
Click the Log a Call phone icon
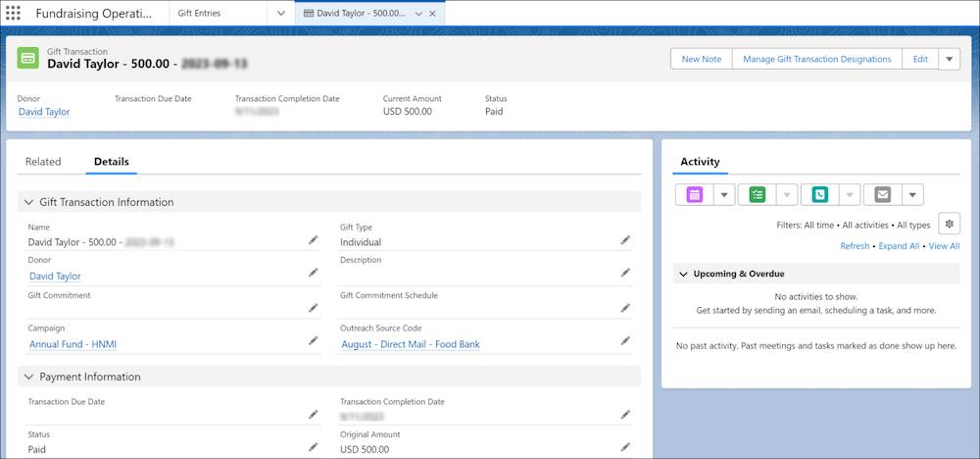(820, 194)
